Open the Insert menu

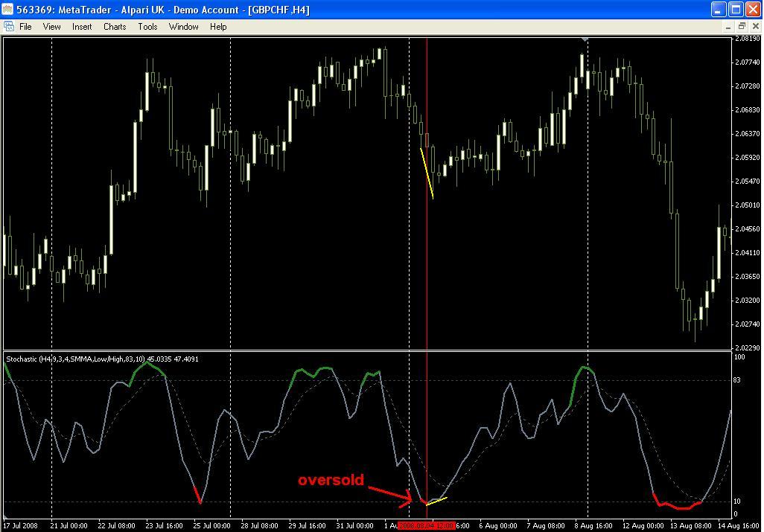[x=82, y=26]
